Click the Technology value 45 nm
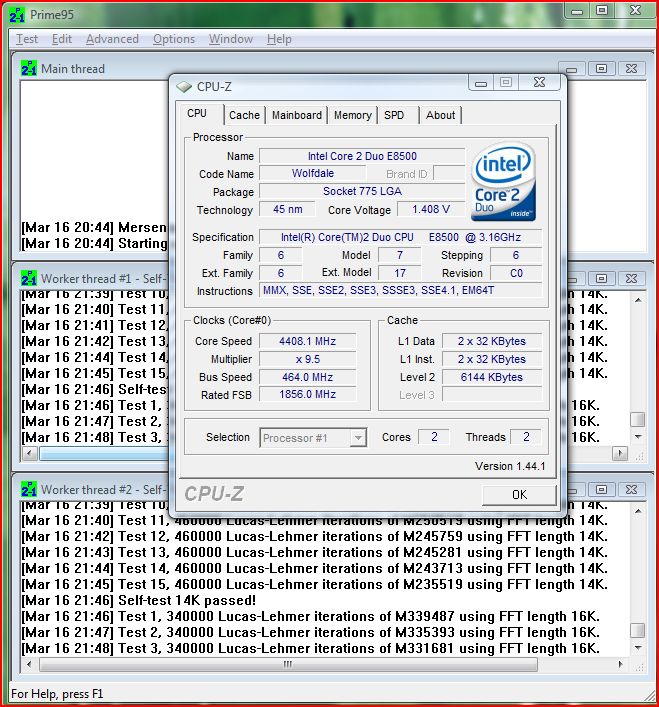 click(x=288, y=210)
